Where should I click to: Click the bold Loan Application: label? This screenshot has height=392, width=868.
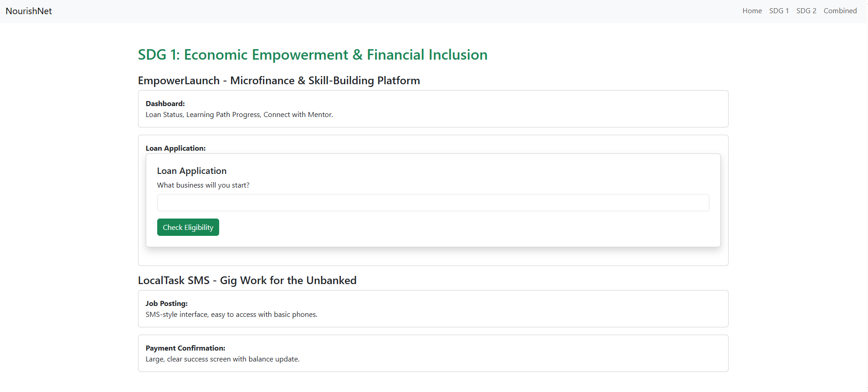[x=175, y=148]
